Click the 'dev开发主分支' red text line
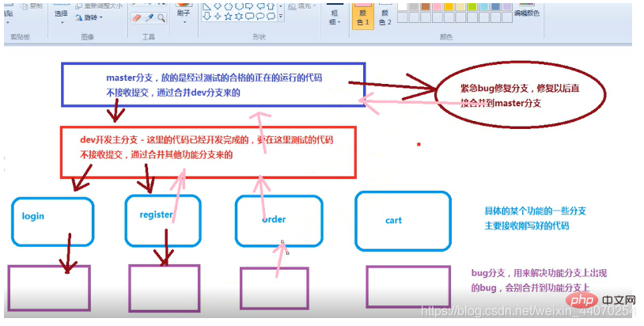This screenshot has height=326, width=644. pos(206,140)
